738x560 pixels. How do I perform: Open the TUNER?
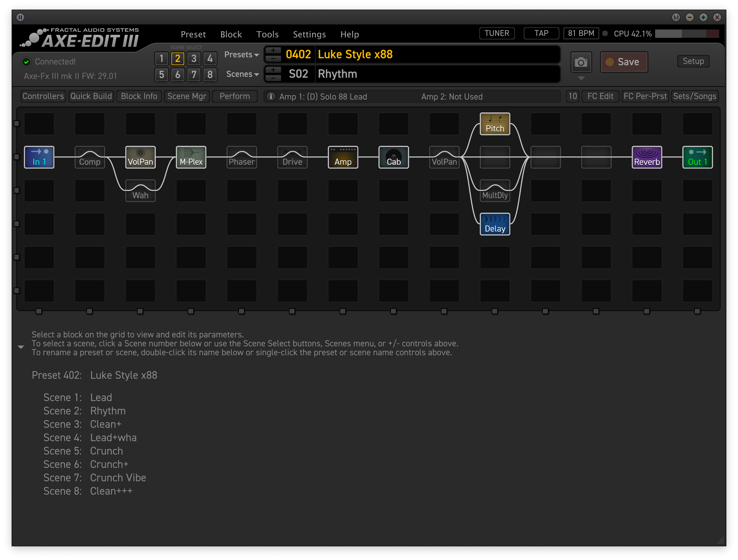[496, 33]
